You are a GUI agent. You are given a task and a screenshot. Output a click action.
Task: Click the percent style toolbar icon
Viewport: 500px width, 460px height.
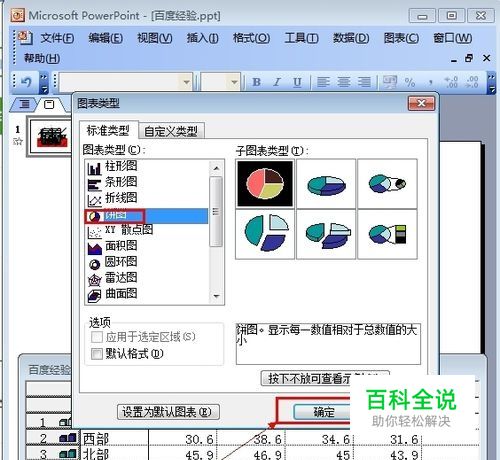click(410, 82)
